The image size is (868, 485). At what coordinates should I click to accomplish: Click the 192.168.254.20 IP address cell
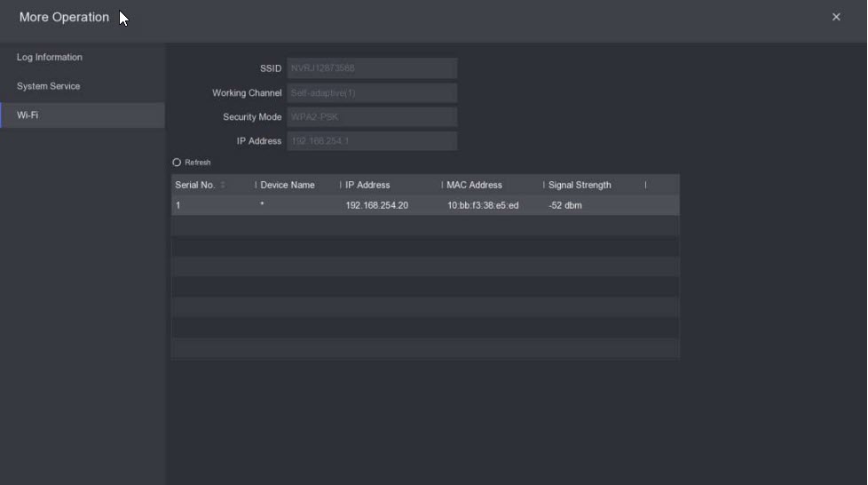point(376,205)
